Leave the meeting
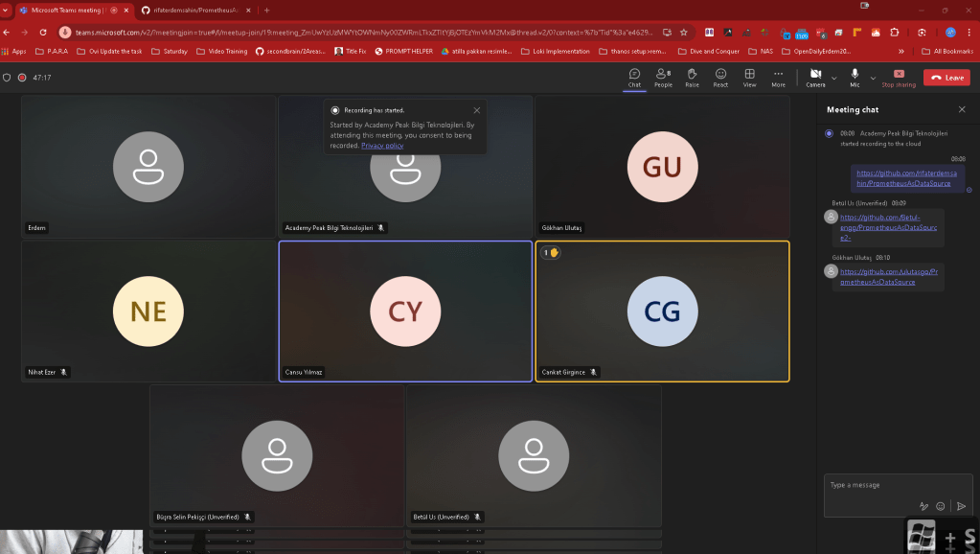This screenshot has width=980, height=554. [946, 78]
